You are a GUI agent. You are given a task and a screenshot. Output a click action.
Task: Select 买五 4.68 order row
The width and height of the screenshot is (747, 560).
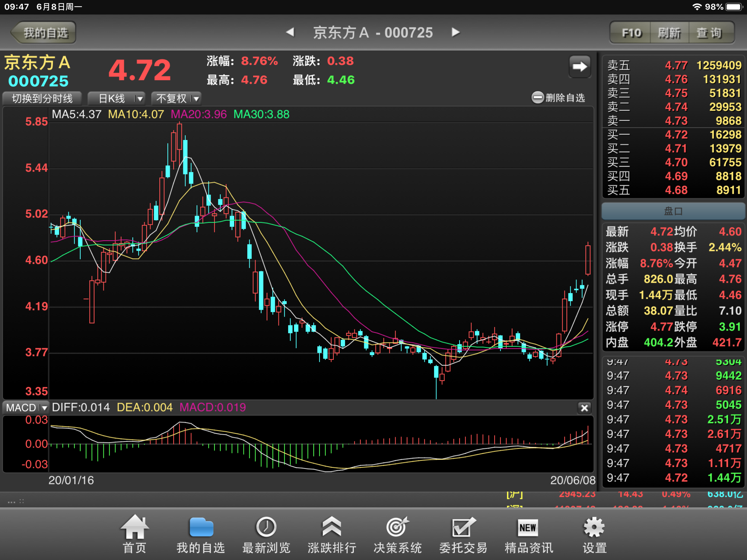[674, 190]
